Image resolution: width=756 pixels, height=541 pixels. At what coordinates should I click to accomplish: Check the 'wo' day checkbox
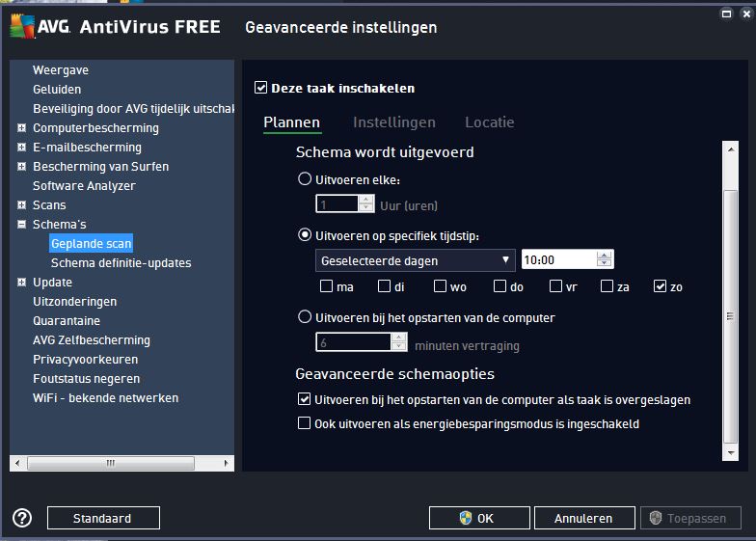click(x=440, y=286)
